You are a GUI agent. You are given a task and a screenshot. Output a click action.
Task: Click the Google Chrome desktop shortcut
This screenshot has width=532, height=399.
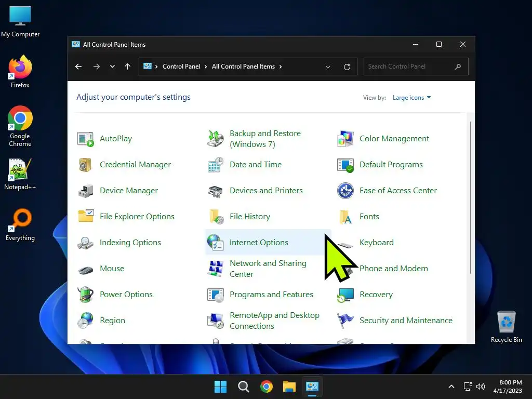coord(20,126)
